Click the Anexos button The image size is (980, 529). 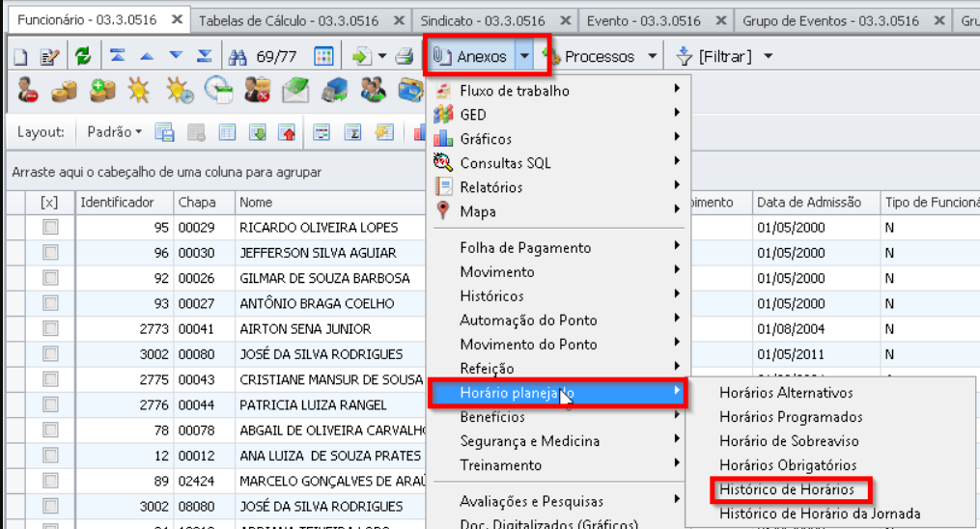(470, 56)
